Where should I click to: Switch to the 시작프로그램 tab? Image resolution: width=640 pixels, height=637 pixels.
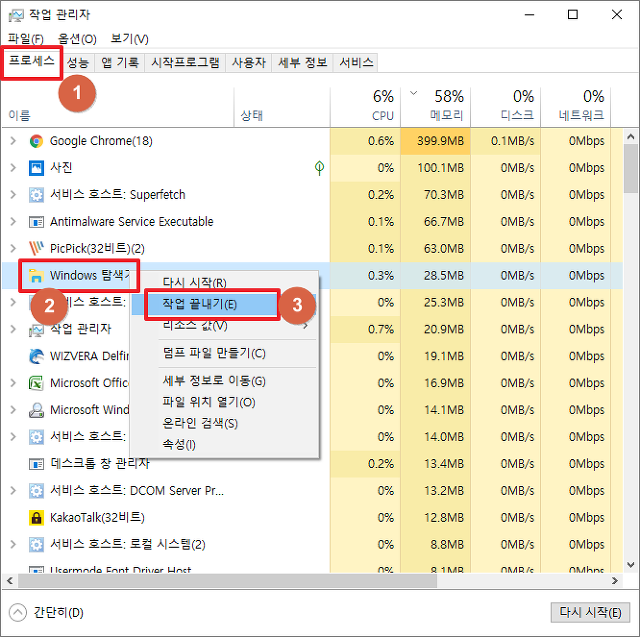(x=185, y=62)
